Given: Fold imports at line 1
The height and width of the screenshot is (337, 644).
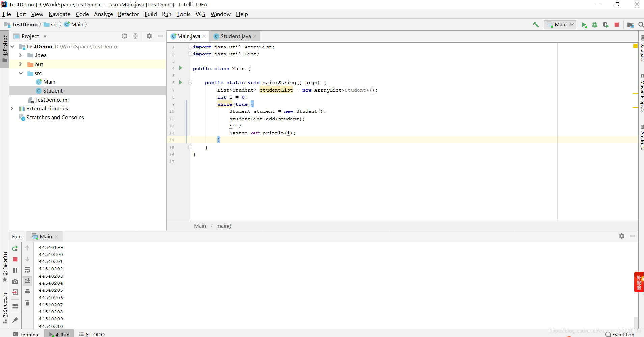Looking at the screenshot, I should 190,47.
